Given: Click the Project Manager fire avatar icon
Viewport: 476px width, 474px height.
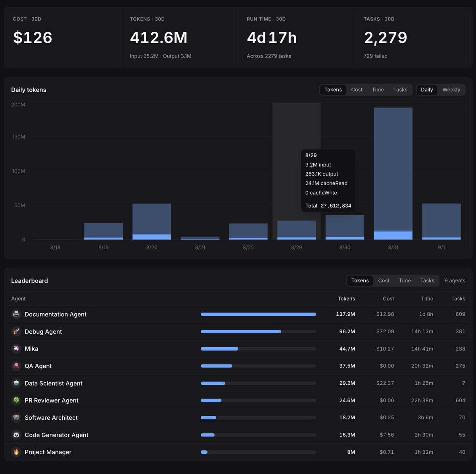Looking at the screenshot, I should (16, 452).
